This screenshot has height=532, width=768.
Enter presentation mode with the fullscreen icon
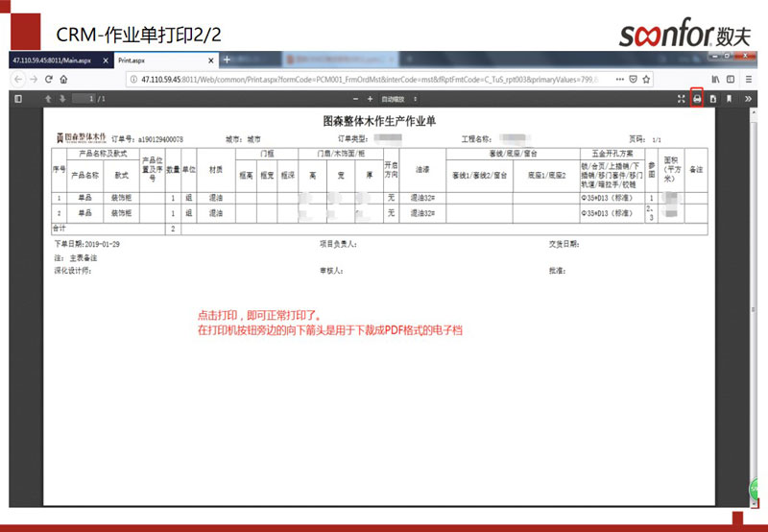tap(682, 99)
